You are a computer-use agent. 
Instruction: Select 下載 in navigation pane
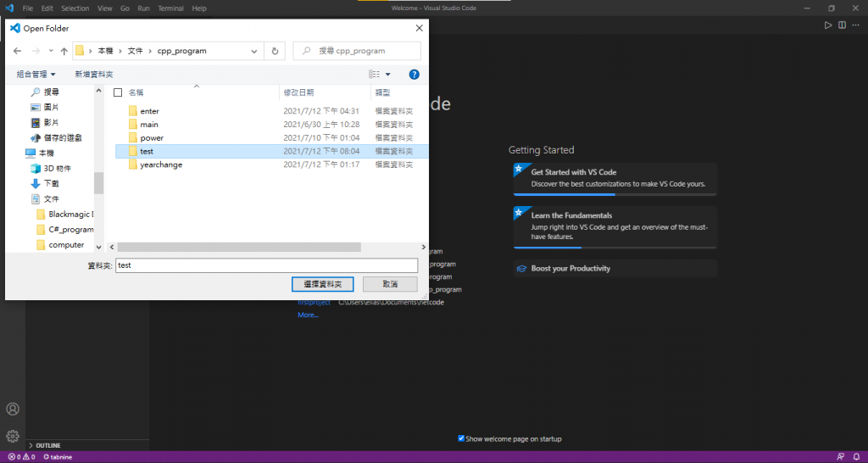(45, 183)
